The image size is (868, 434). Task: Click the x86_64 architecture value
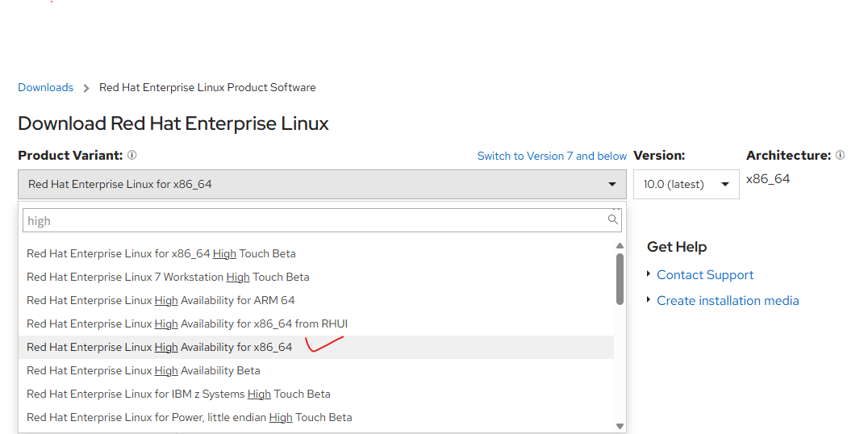pyautogui.click(x=768, y=179)
